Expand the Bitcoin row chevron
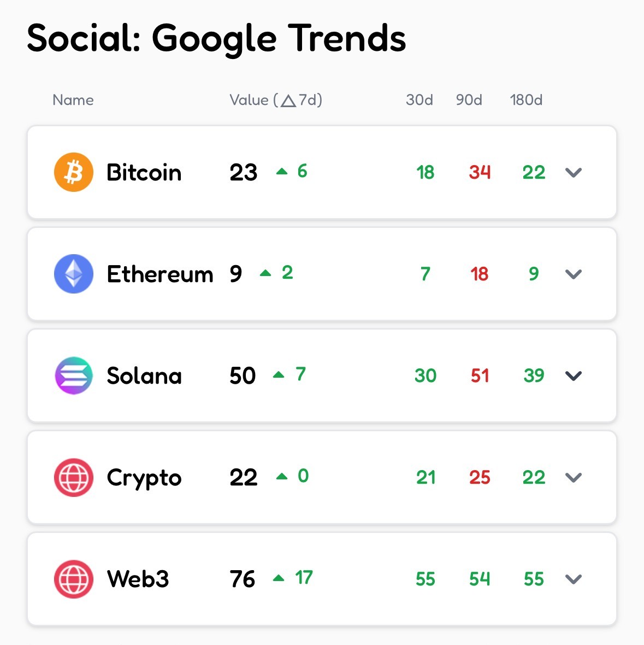 pyautogui.click(x=574, y=173)
